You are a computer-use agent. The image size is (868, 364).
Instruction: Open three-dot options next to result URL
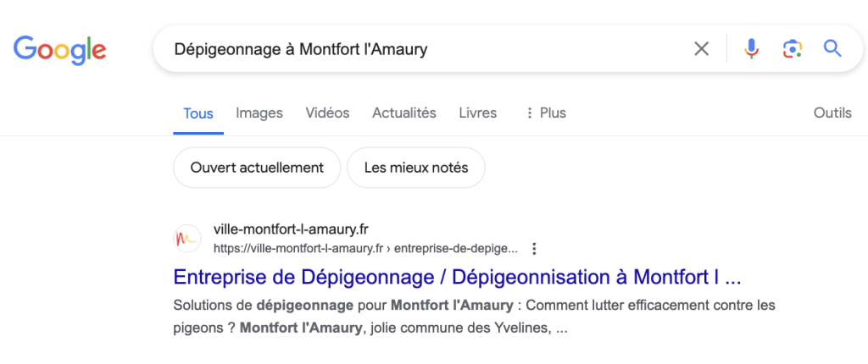pos(534,249)
